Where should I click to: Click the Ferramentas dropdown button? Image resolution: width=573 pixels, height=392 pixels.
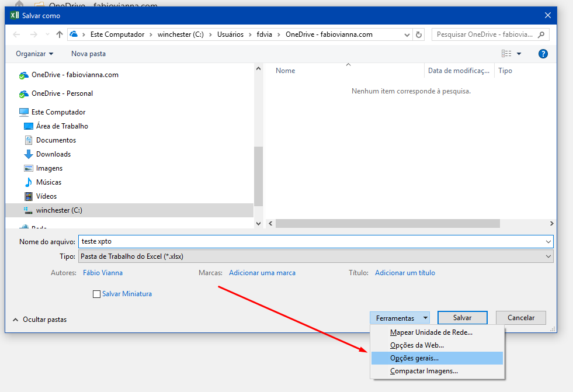click(x=400, y=318)
